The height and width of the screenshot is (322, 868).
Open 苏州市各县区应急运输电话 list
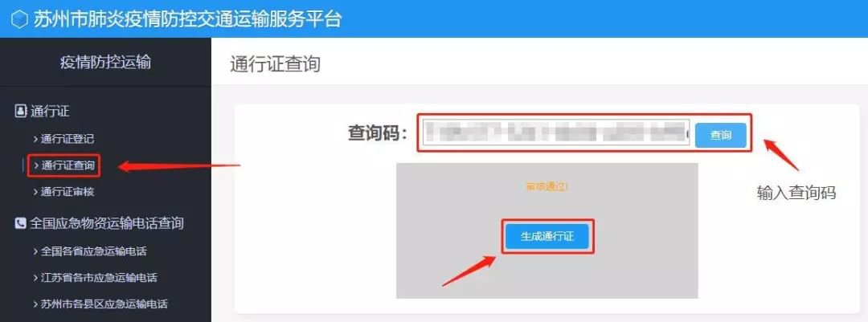coord(105,304)
